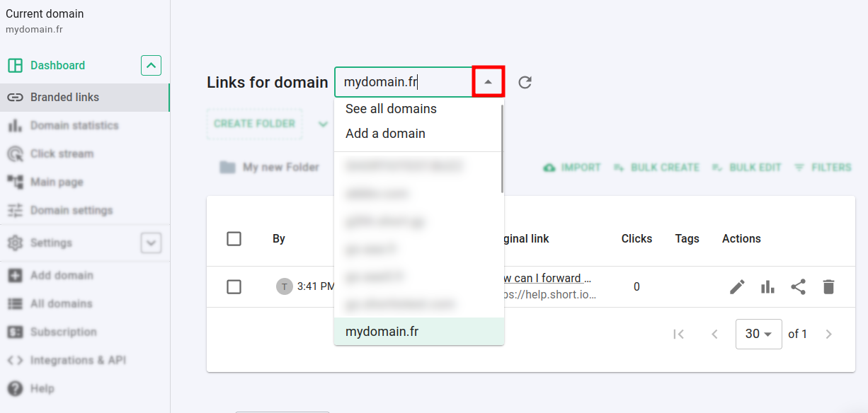Viewport: 868px width, 413px height.
Task: Select 'See all domains' option
Action: pos(391,109)
